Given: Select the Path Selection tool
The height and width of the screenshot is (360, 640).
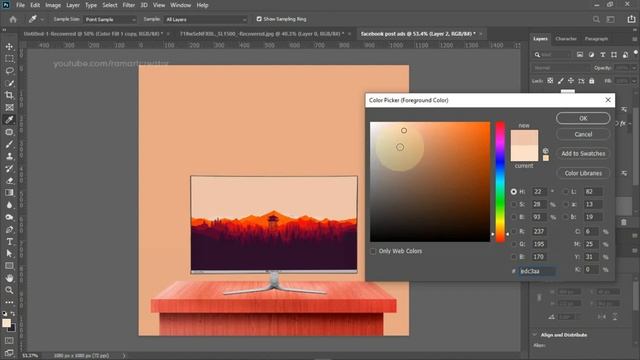Looking at the screenshot, I should (x=9, y=253).
